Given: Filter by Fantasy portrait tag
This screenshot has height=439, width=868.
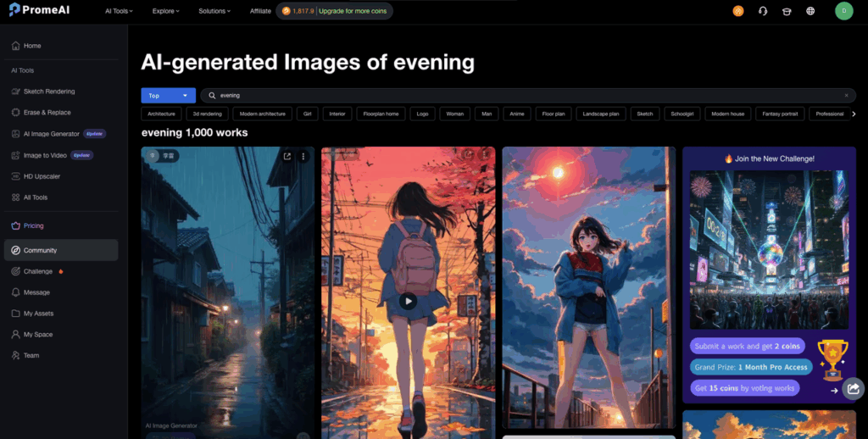Looking at the screenshot, I should pos(780,114).
